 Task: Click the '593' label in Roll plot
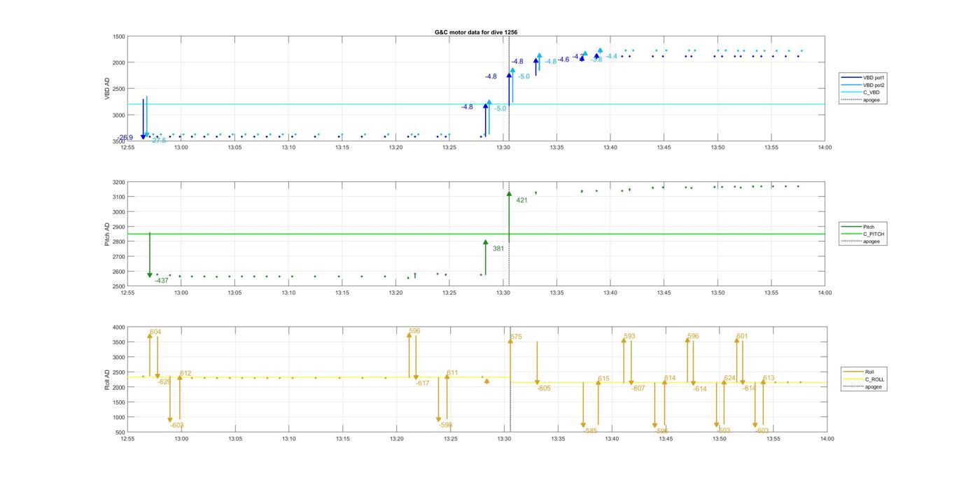(629, 336)
